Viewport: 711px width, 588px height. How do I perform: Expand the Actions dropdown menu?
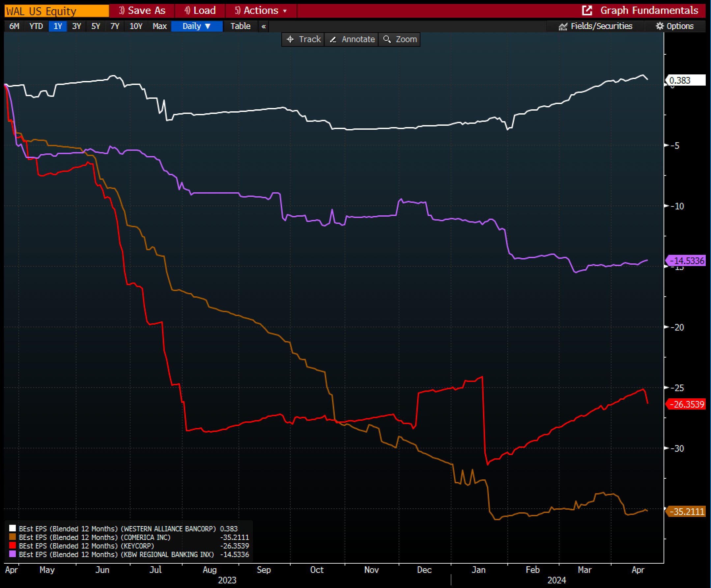[261, 11]
